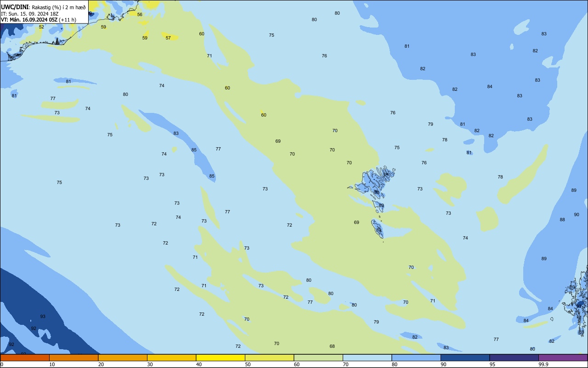This screenshot has width=588, height=368.
Task: Click the humidity value '68' on the map
Action: pos(332,346)
